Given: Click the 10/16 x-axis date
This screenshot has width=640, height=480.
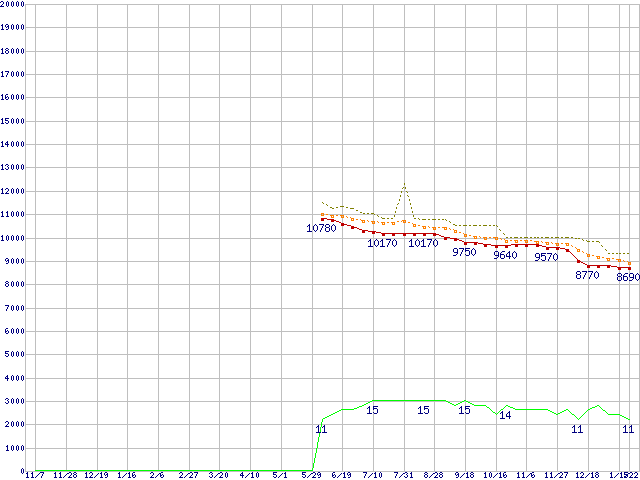Looking at the screenshot, I should [496, 476].
